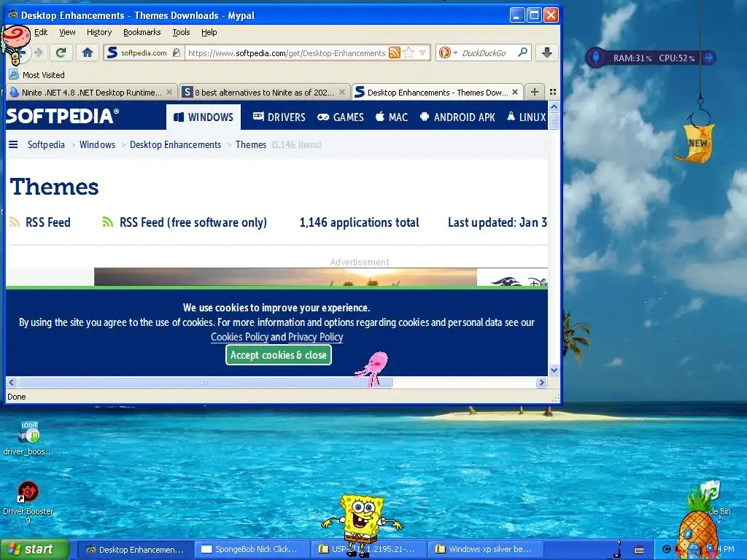Close the Desktop Enhancements tab
The image size is (747, 560).
click(x=515, y=92)
